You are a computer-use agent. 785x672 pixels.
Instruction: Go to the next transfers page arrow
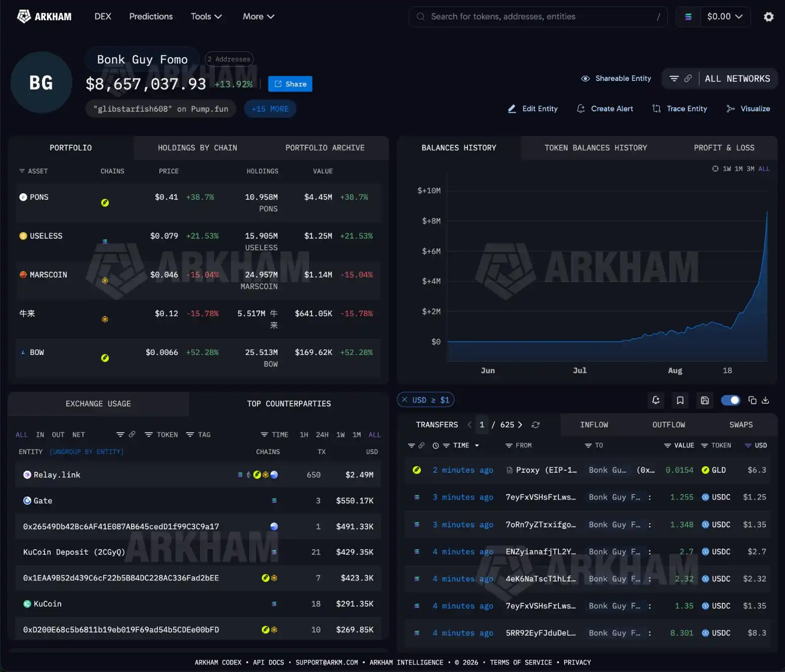point(520,425)
